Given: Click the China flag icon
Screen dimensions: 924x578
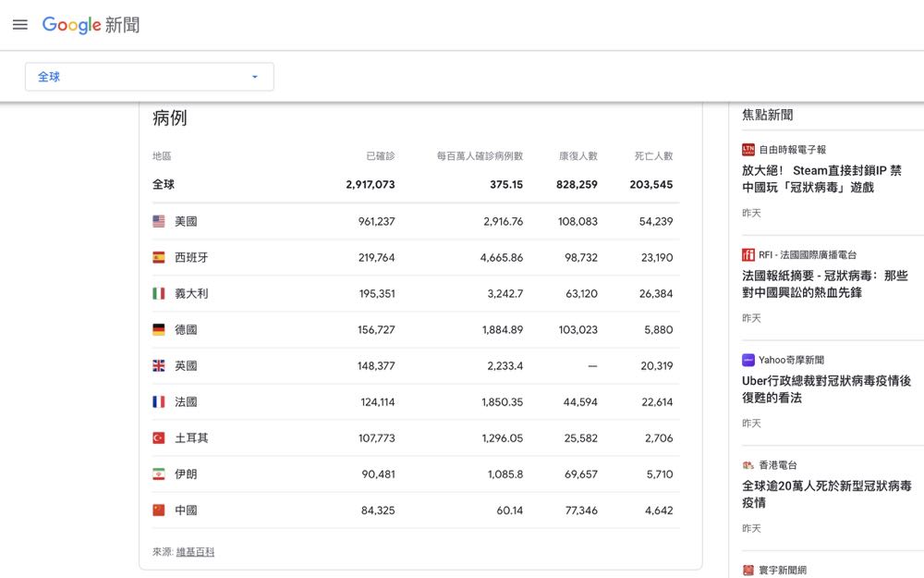Looking at the screenshot, I should 159,510.
